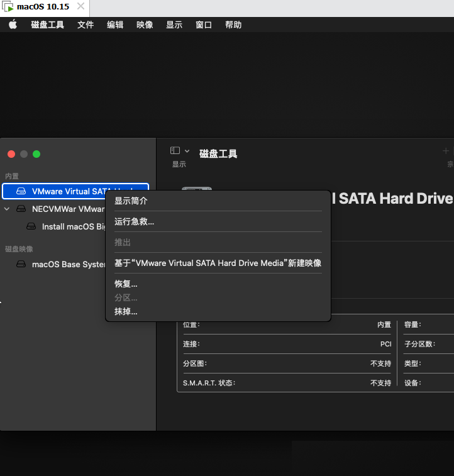454x476 pixels.
Task: Click the 连接 info row label
Action: pos(191,344)
